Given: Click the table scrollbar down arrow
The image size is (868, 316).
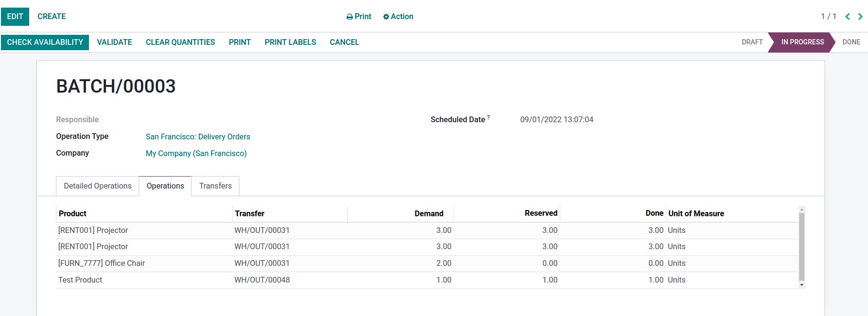Looking at the screenshot, I should coord(802,285).
